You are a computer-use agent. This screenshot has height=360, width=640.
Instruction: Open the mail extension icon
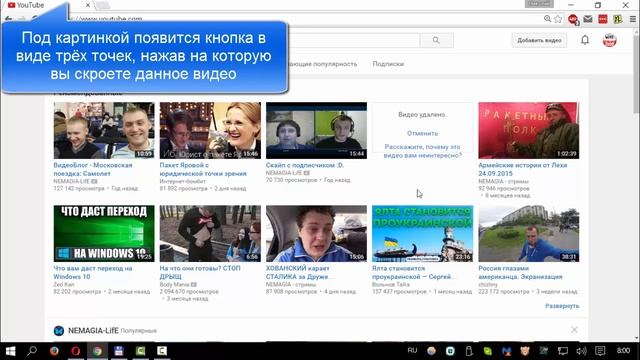click(588, 19)
